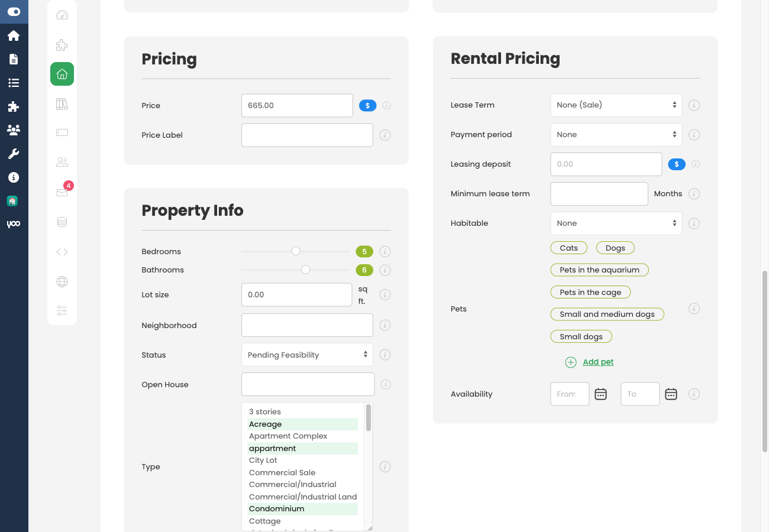Toggle the Pets in the aquarium option
The width and height of the screenshot is (769, 532).
599,270
